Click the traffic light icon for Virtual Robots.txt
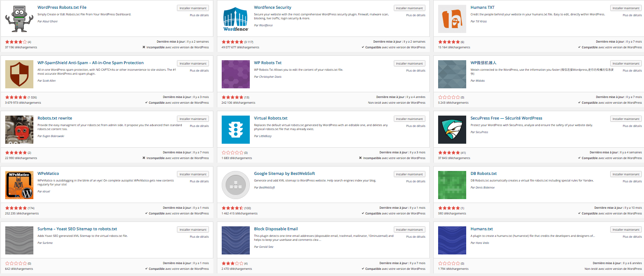The image size is (644, 276). [x=235, y=130]
